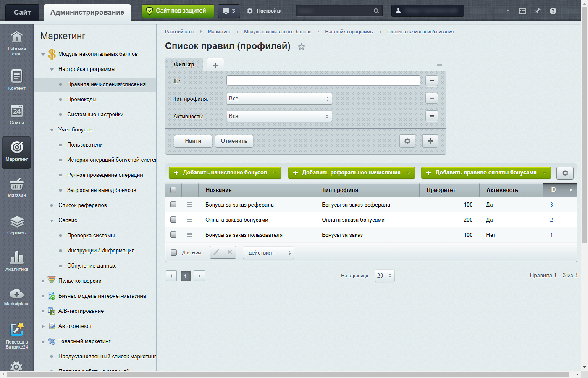Add page to favorites with star icon
The width and height of the screenshot is (588, 378).
(302, 47)
